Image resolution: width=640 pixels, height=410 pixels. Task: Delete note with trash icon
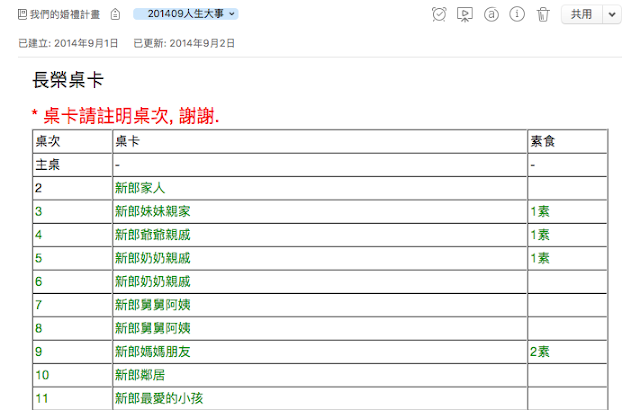pyautogui.click(x=543, y=14)
